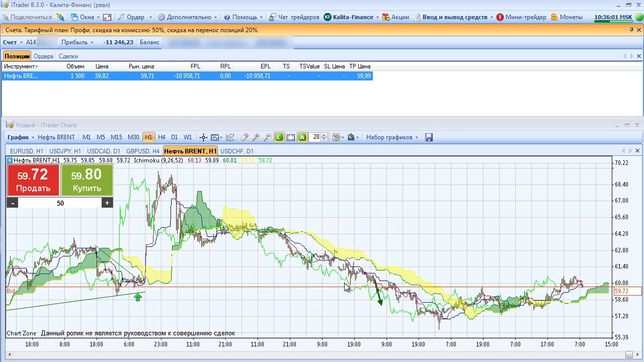The height and width of the screenshot is (362, 644).
Task: Open the USDCAD, D1 chart tab
Action: pos(104,151)
